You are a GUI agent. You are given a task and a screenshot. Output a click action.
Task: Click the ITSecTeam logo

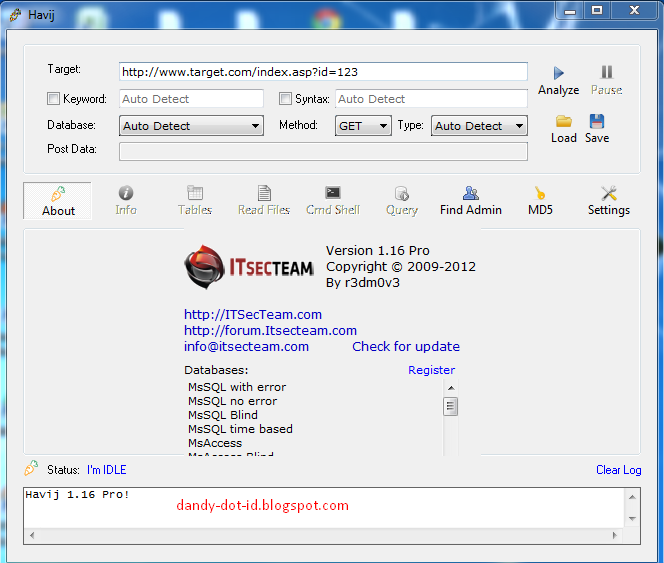tap(249, 267)
